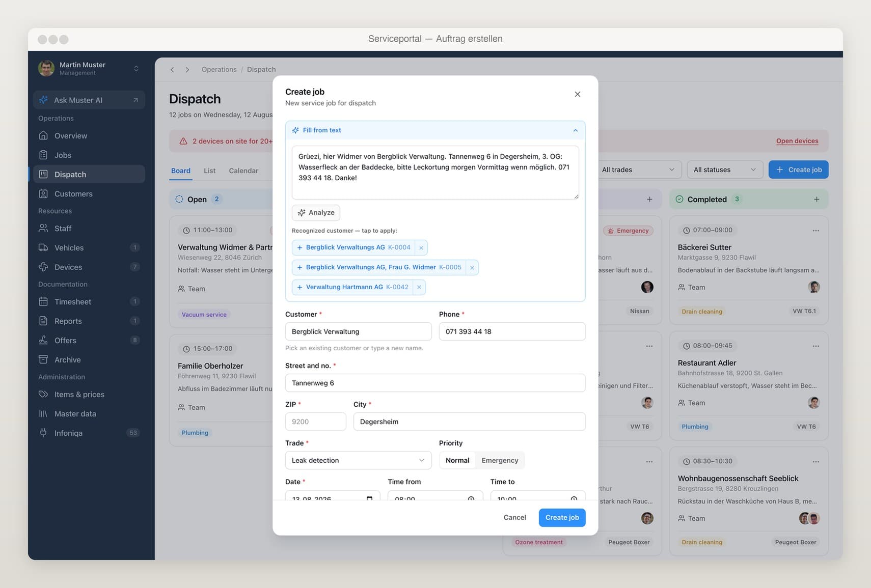Click the Completed column check icon
This screenshot has height=588, width=871.
[679, 199]
